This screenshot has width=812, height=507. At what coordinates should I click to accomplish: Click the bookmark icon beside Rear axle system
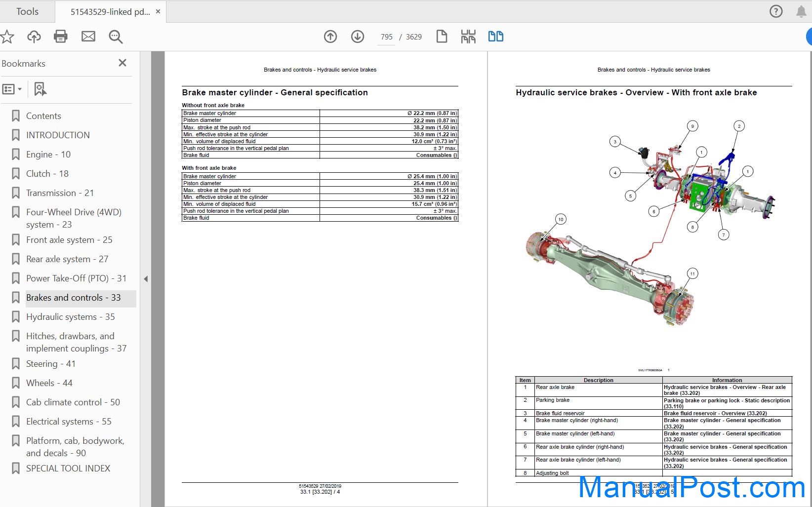tap(16, 259)
